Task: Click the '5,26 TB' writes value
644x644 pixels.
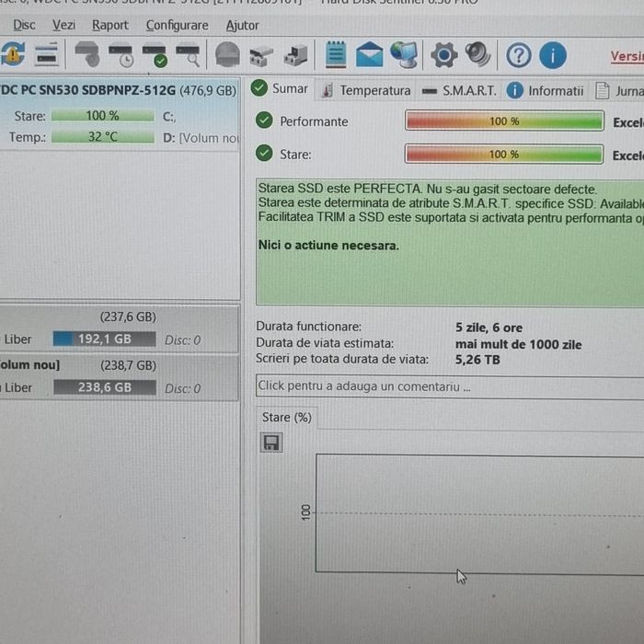Action: pos(477,360)
